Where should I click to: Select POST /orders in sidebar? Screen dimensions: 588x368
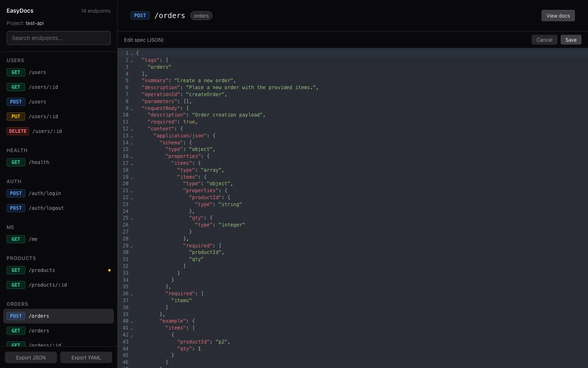click(x=58, y=316)
